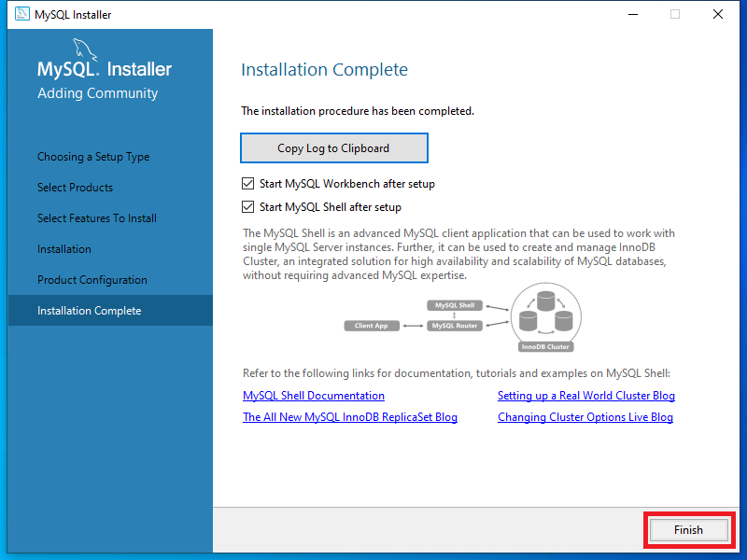Open the MySQL Shell Documentation link
The width and height of the screenshot is (747, 560).
314,396
